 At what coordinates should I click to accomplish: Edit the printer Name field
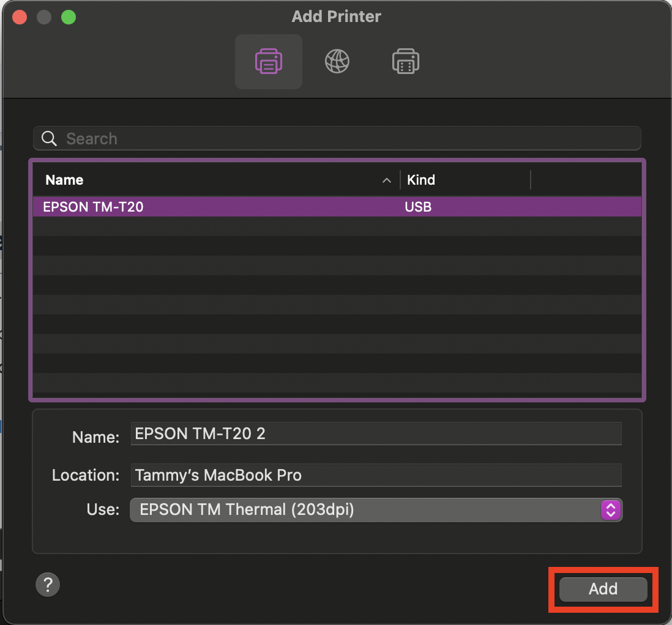pyautogui.click(x=376, y=434)
